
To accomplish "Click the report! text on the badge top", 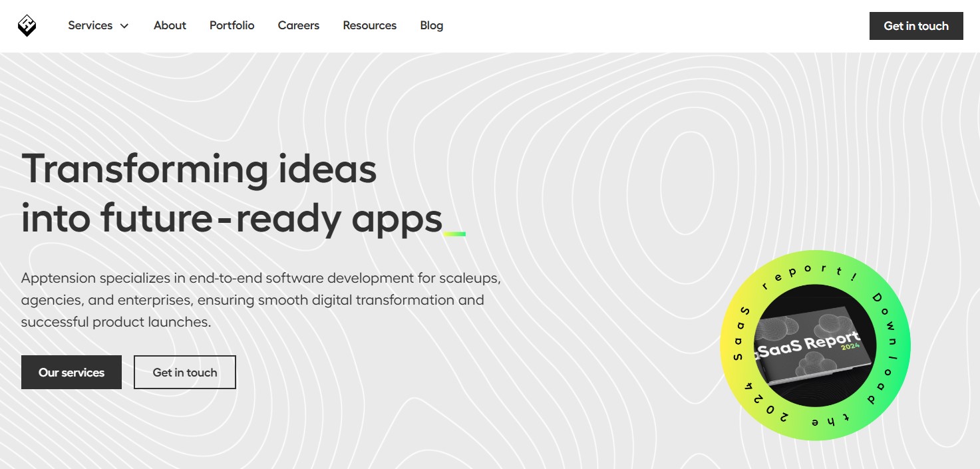I will [x=805, y=273].
